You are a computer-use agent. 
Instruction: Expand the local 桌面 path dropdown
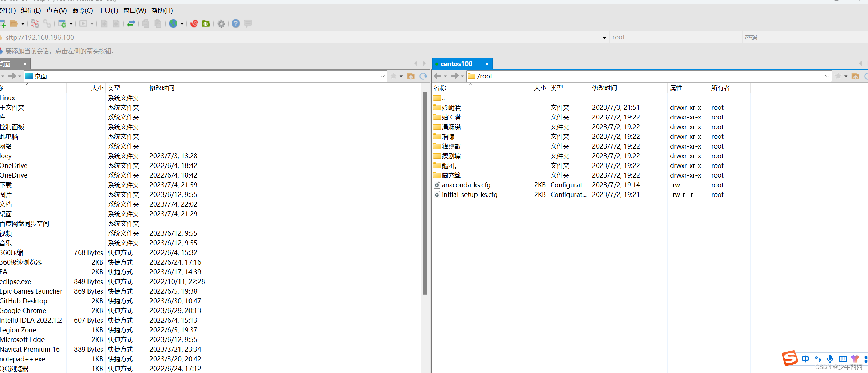coord(382,76)
